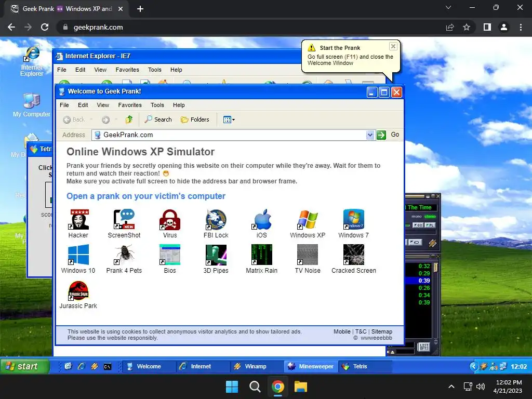Click the Winamp quick launch icon

click(95, 366)
